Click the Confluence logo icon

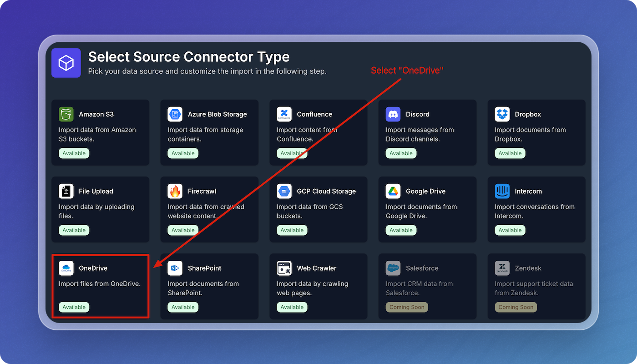point(284,114)
